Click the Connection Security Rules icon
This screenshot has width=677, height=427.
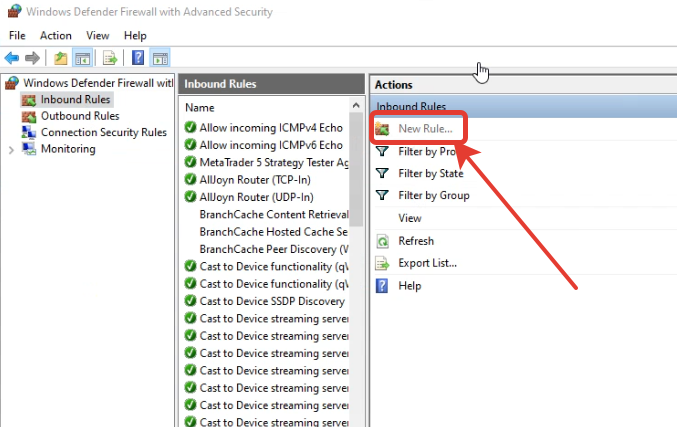[x=29, y=132]
